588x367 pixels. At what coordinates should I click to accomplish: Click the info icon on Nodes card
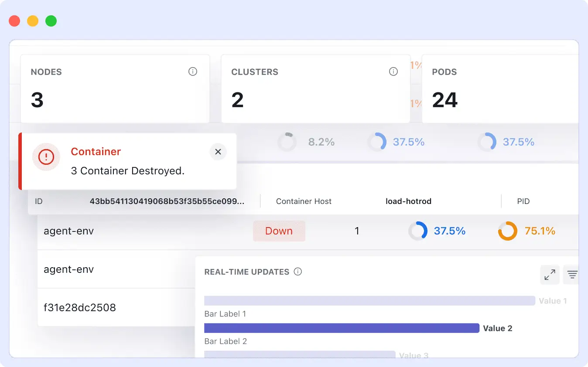(x=193, y=71)
